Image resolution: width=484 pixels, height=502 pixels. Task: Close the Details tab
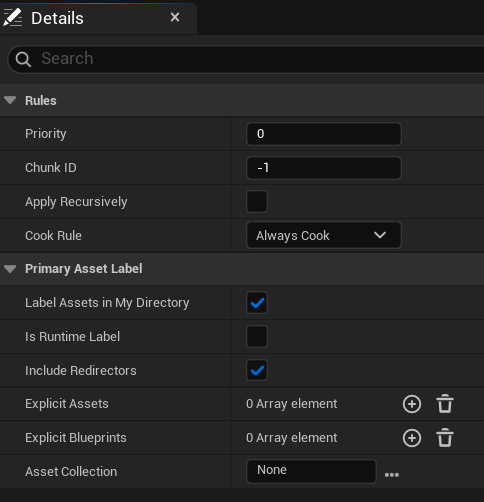[x=175, y=17]
